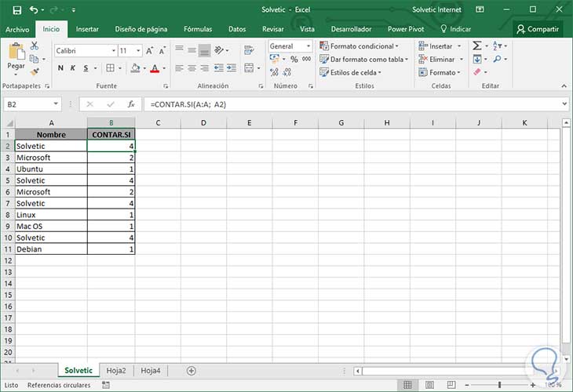Screen dimensions: 573x392
Task: Save the workbook with the floppy icon
Action: point(16,10)
